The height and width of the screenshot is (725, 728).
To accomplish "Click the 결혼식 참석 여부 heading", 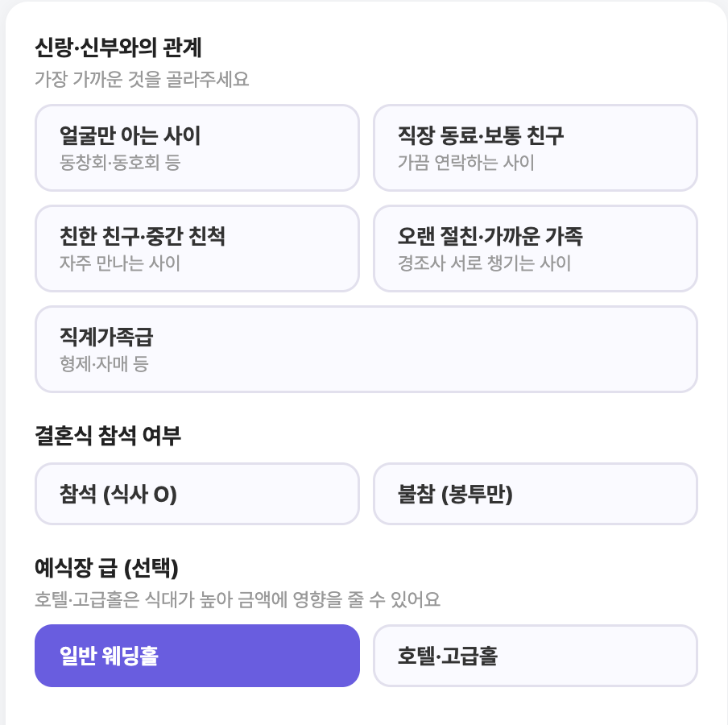I will 108,436.
